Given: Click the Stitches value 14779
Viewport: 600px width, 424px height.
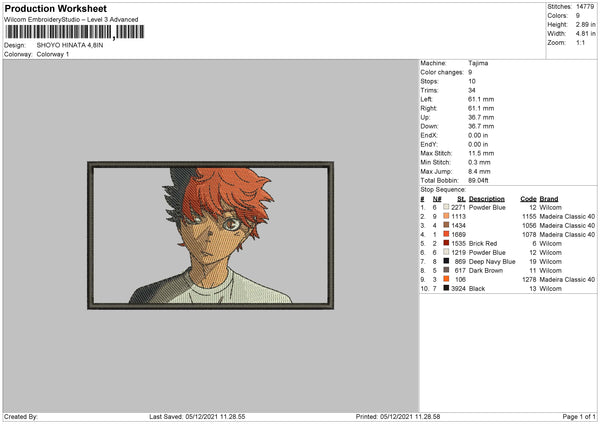Looking at the screenshot, I should 585,7.
